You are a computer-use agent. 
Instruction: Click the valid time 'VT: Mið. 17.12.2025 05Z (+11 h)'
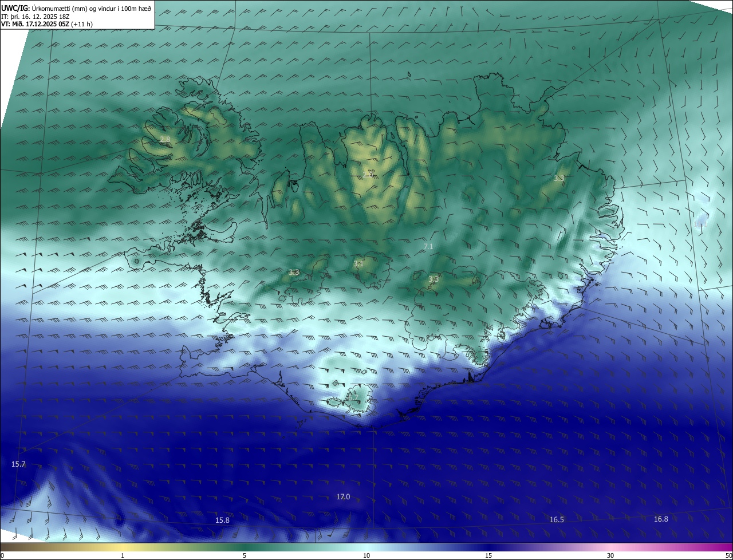tap(47, 24)
